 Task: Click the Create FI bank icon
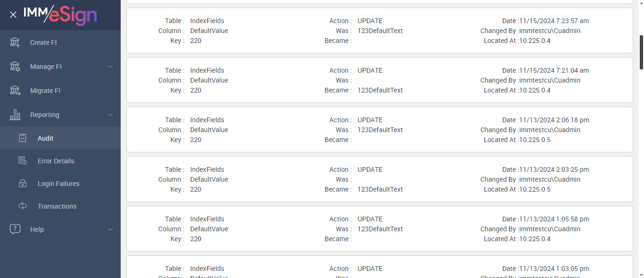tap(15, 42)
